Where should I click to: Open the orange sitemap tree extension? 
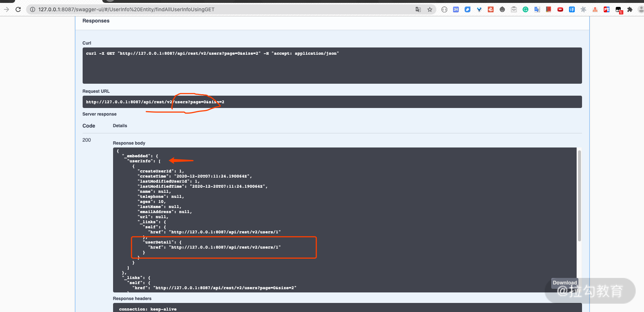click(x=595, y=9)
